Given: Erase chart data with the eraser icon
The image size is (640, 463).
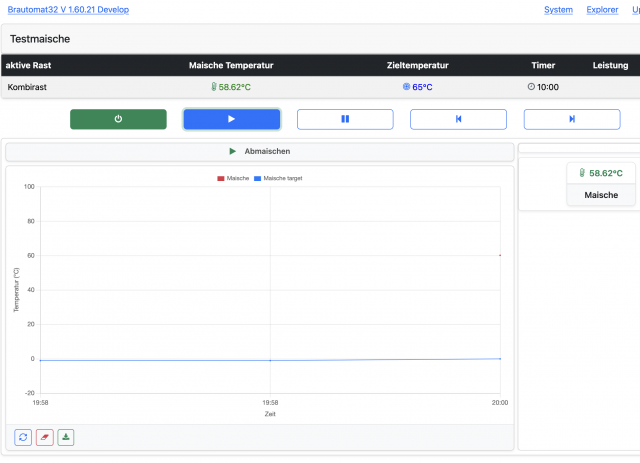Looking at the screenshot, I should coord(44,437).
